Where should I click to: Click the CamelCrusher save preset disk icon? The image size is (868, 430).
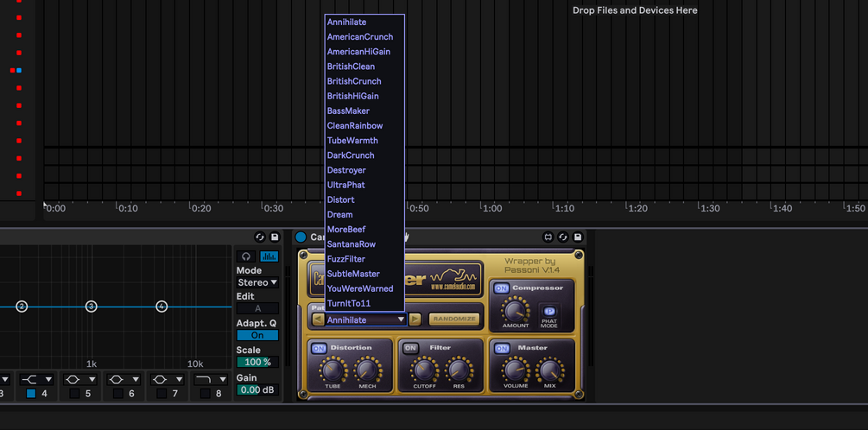point(578,237)
